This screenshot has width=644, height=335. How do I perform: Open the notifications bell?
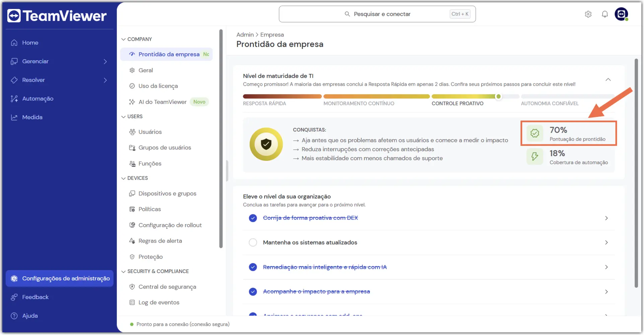(x=604, y=14)
